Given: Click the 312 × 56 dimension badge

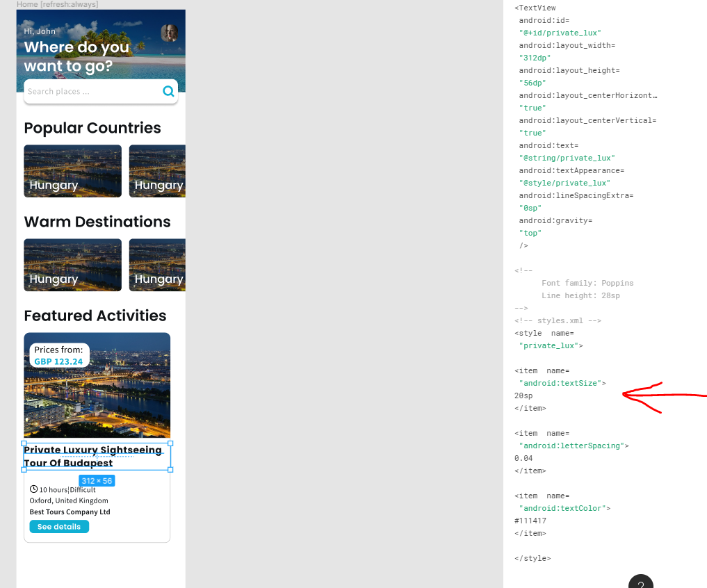Looking at the screenshot, I should click(97, 481).
